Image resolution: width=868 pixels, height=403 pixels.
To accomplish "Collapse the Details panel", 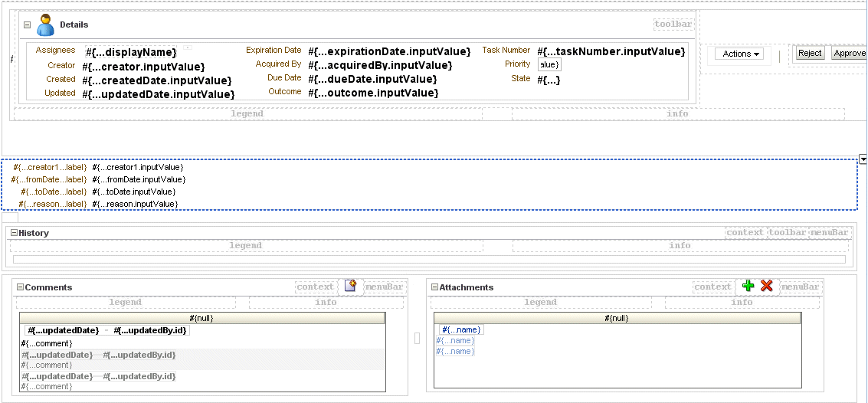I will click(x=27, y=25).
